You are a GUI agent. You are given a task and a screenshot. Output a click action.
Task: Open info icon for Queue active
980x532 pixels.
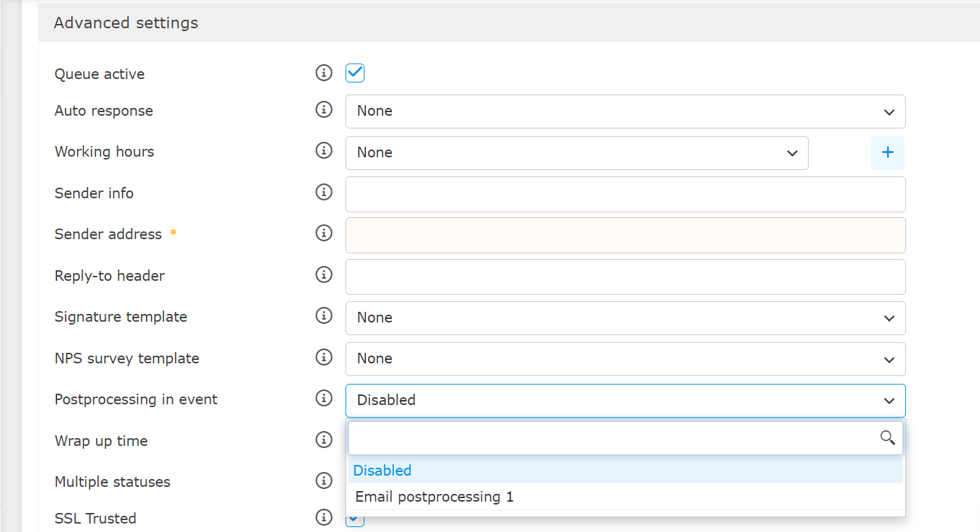tap(324, 73)
